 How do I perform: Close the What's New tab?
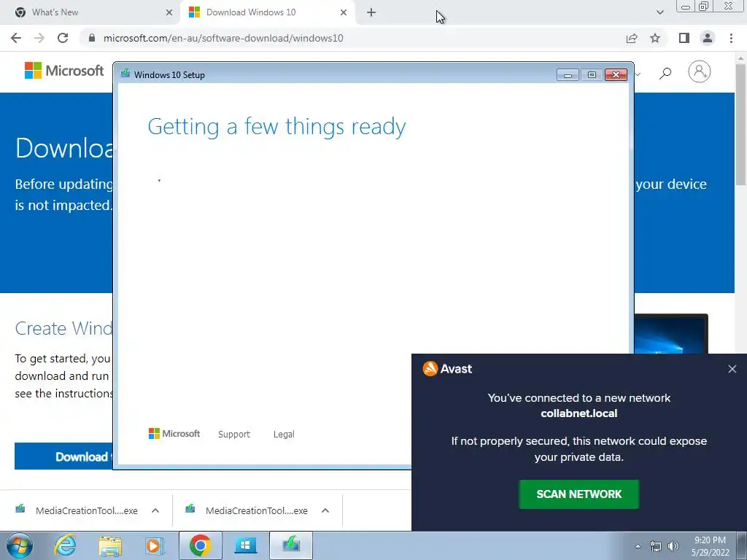[169, 12]
